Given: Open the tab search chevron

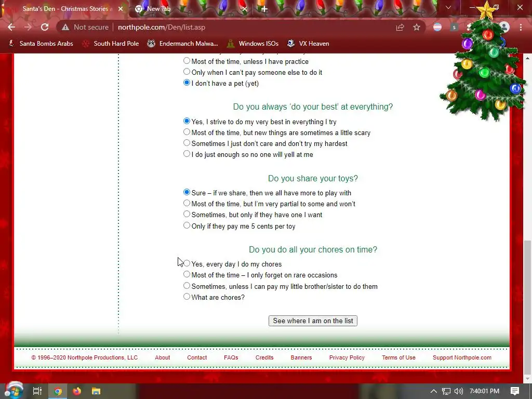Looking at the screenshot, I should 448,7.
